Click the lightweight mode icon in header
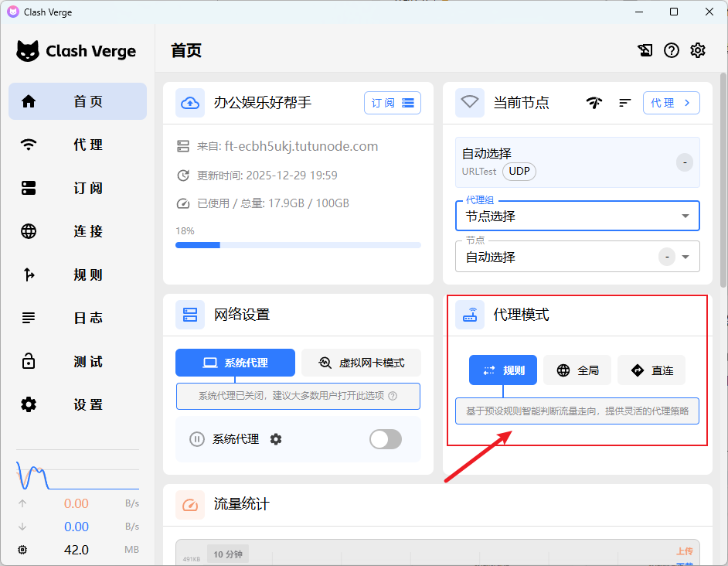The width and height of the screenshot is (728, 566). [645, 50]
